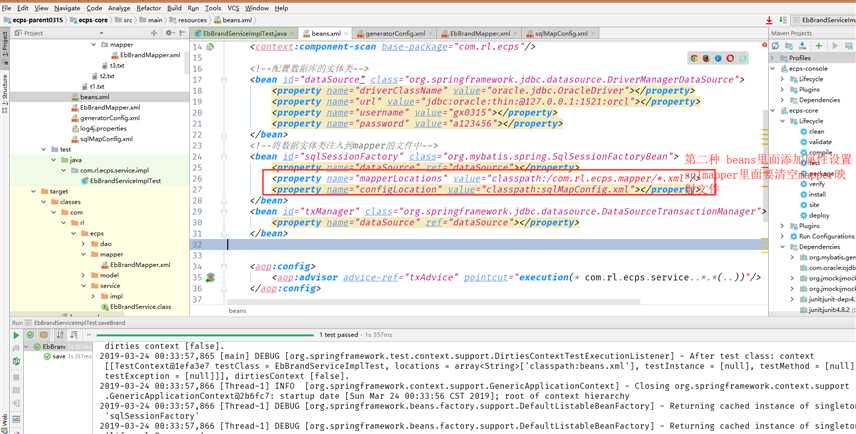This screenshot has height=434, width=856.
Task: Sort test results by duration icon
Action: click(72, 335)
